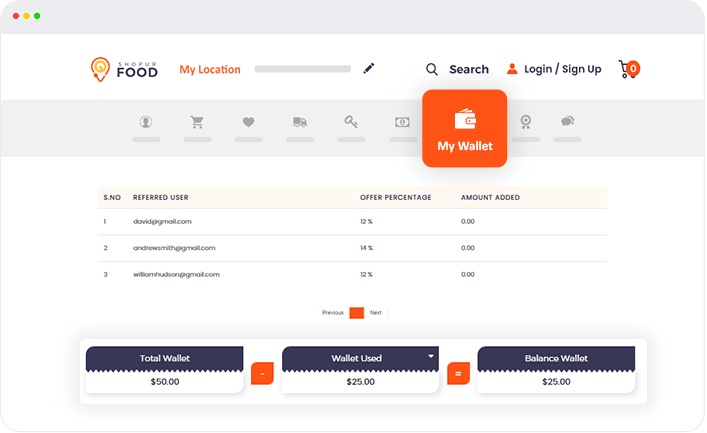Click the AMOUNT ADDED column header
This screenshot has height=433, width=707.
tap(490, 198)
